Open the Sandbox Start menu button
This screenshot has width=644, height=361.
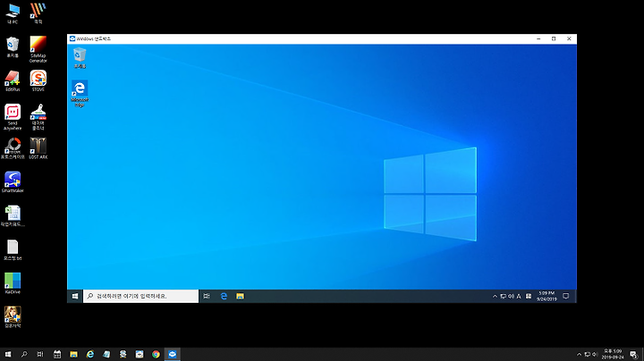pyautogui.click(x=75, y=296)
